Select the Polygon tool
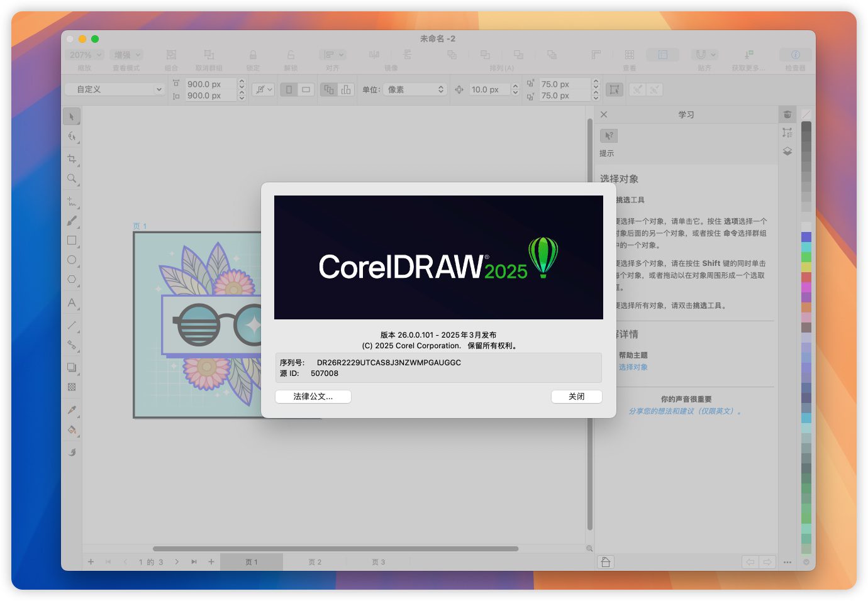The height and width of the screenshot is (601, 868). [x=72, y=279]
